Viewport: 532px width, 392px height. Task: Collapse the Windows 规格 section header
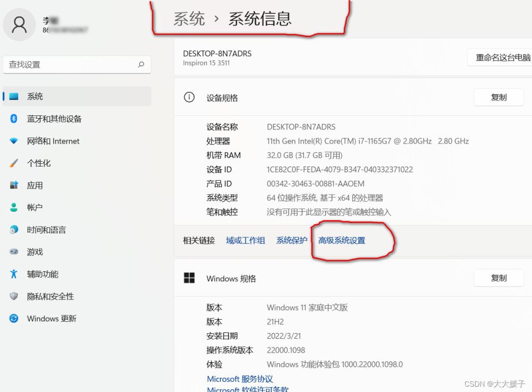tap(353, 278)
